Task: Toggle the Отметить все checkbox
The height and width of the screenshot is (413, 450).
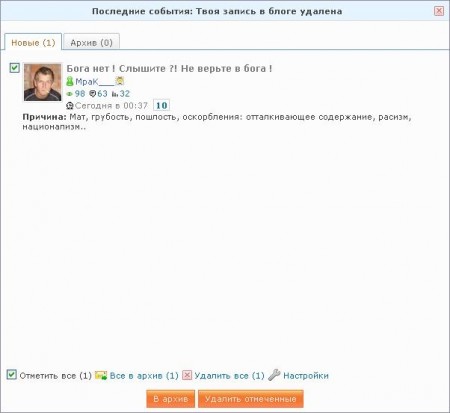Action: pyautogui.click(x=12, y=375)
